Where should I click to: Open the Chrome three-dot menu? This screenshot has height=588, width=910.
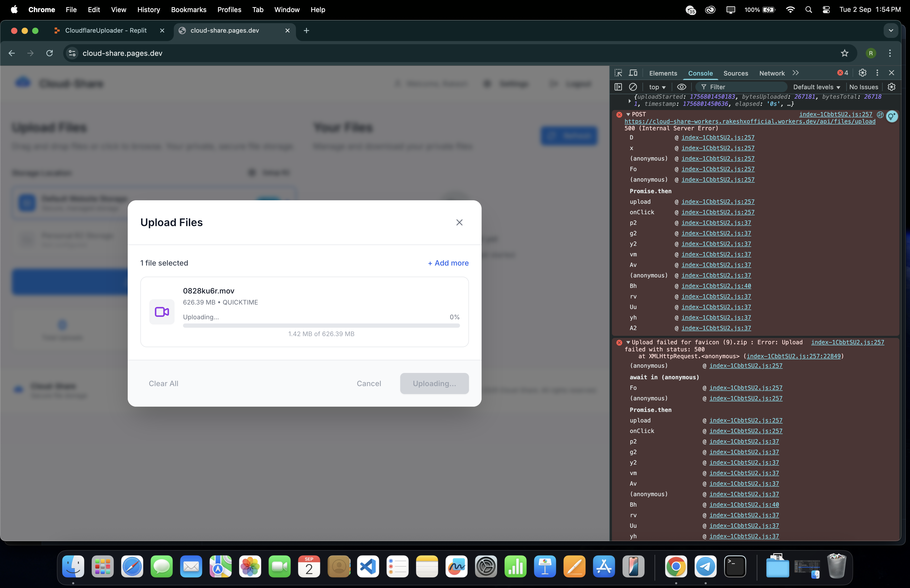point(890,53)
